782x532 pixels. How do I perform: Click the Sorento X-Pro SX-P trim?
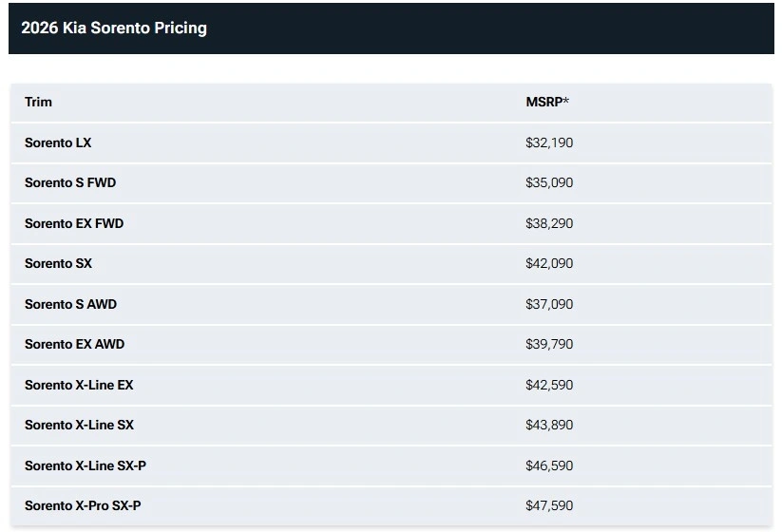83,505
